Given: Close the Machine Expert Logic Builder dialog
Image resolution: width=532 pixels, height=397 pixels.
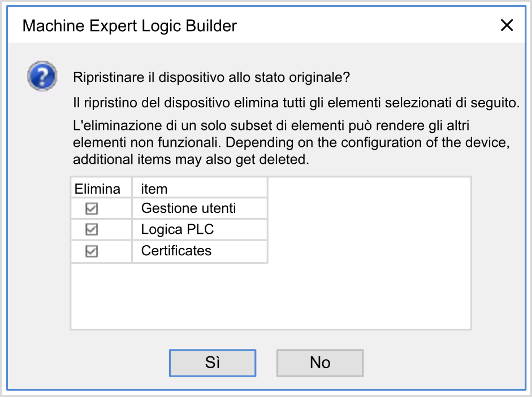Looking at the screenshot, I should click(507, 25).
